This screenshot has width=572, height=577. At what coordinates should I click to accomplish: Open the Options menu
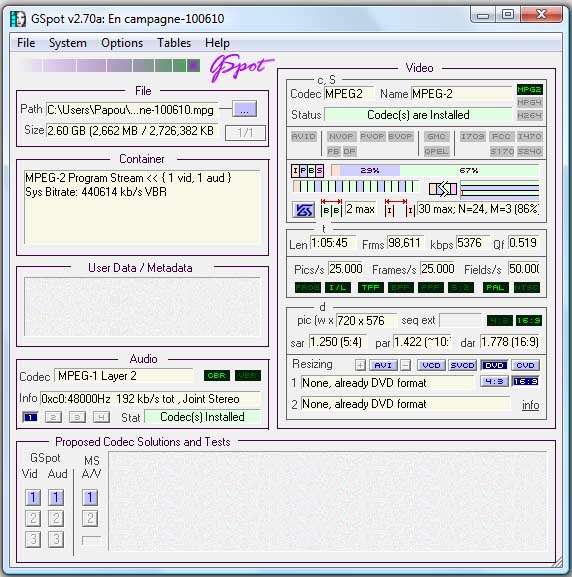pyautogui.click(x=122, y=43)
